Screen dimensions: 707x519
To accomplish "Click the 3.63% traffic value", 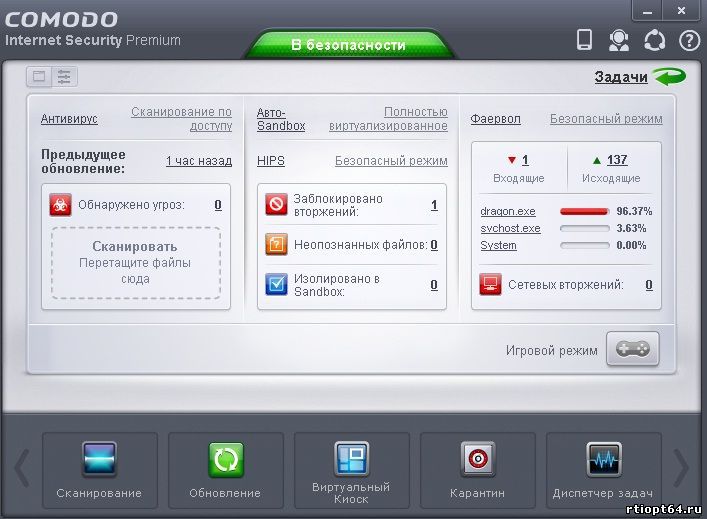I will 631,229.
